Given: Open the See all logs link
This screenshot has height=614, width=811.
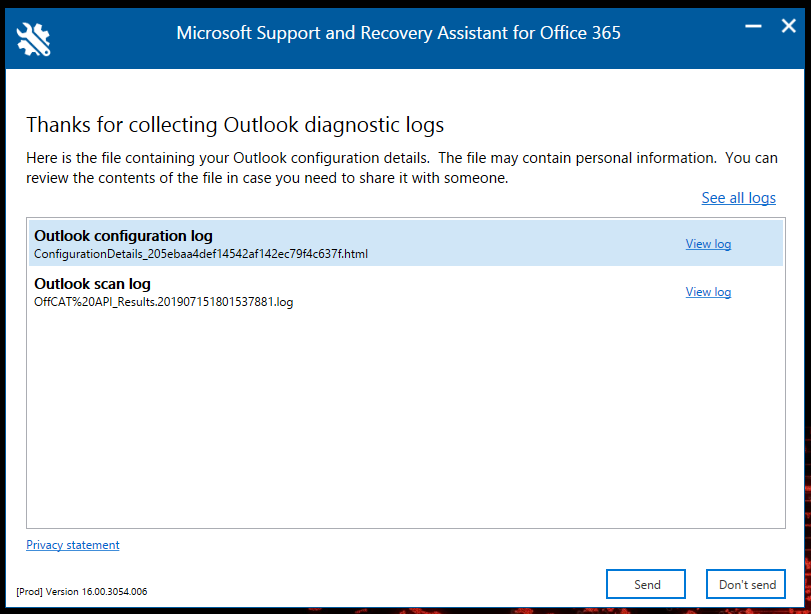Looking at the screenshot, I should tap(738, 198).
